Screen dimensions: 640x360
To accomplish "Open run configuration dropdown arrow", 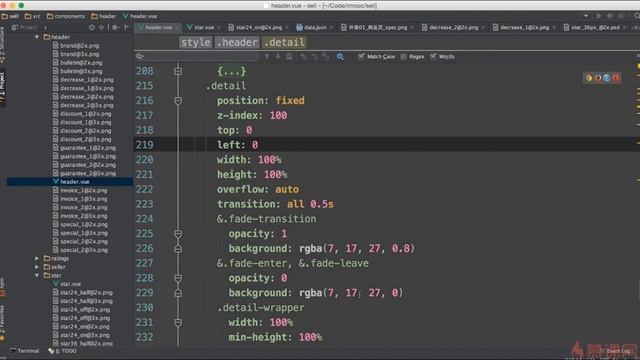I will [586, 16].
